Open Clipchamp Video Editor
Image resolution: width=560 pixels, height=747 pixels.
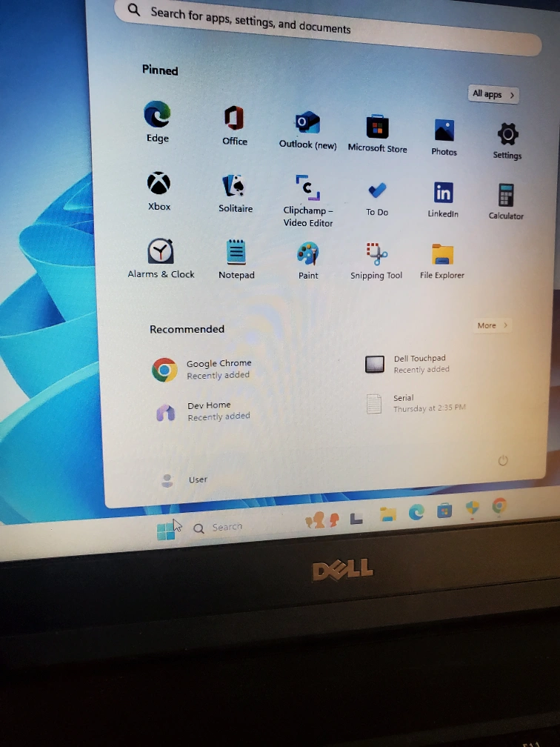pyautogui.click(x=307, y=190)
